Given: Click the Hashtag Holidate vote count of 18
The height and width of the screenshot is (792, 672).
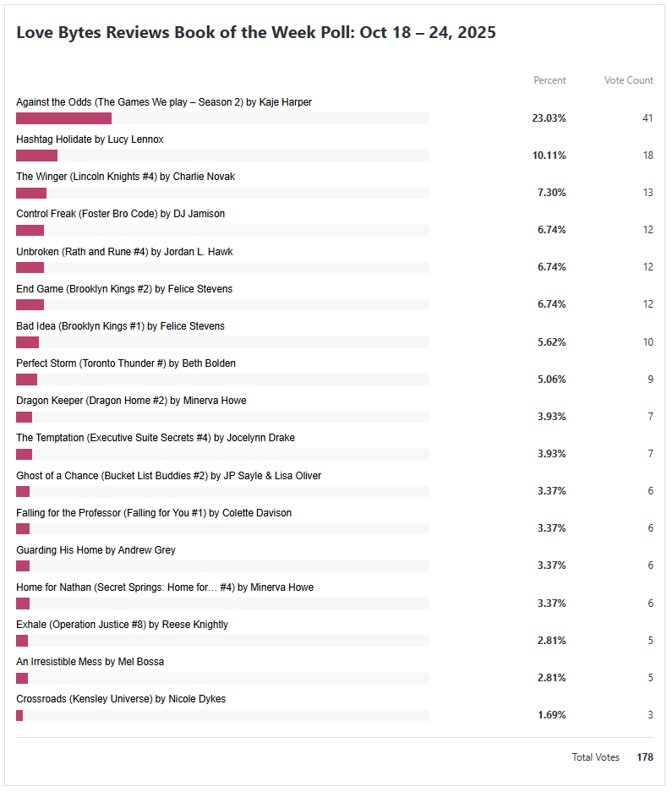Looking at the screenshot, I should click(647, 156).
